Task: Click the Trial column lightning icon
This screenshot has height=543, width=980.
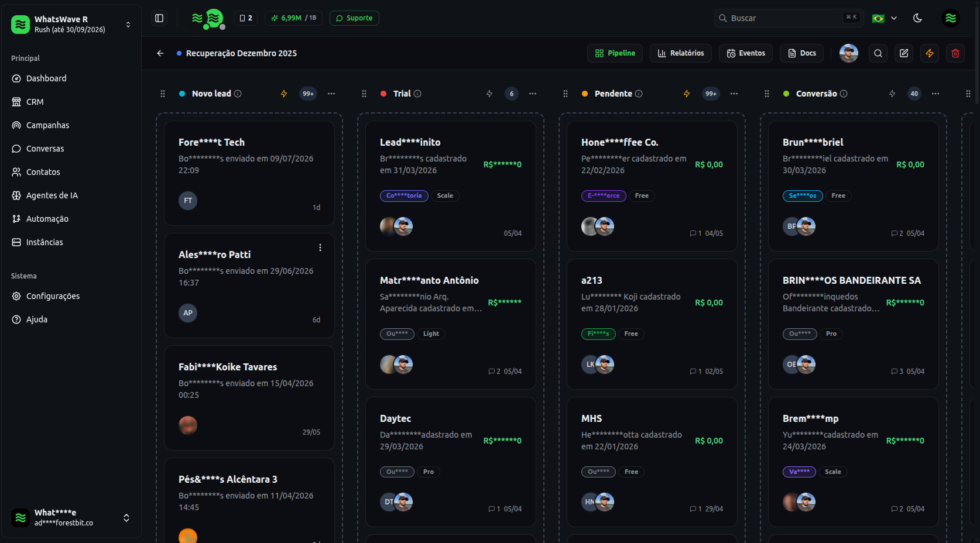Action: [489, 94]
